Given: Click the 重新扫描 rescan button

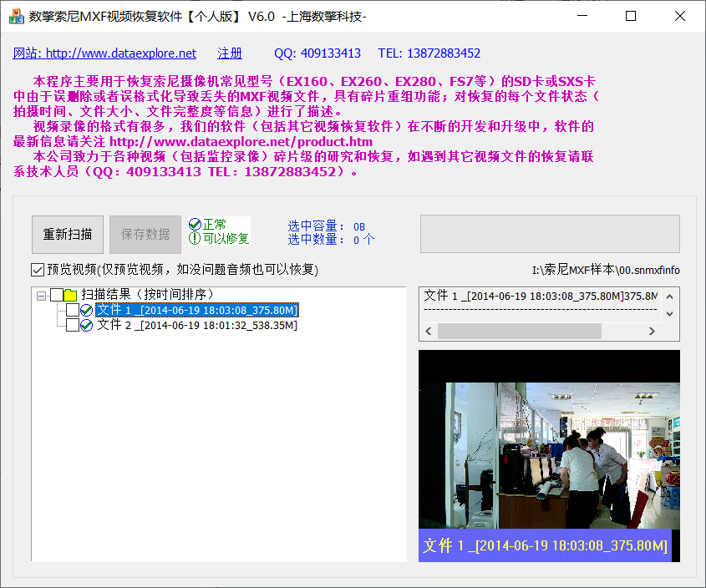Looking at the screenshot, I should 68,234.
